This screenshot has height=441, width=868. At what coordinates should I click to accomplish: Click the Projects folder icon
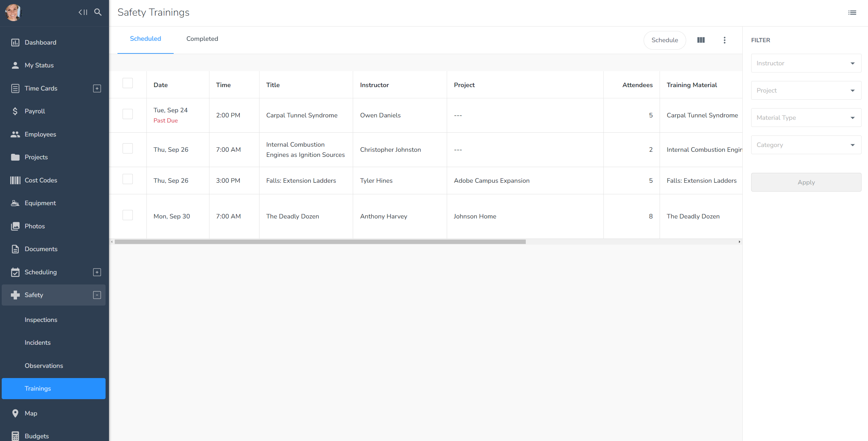point(15,157)
